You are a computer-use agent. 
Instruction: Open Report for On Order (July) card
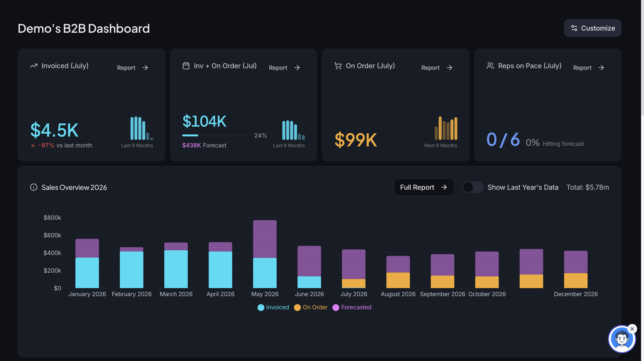(x=437, y=68)
